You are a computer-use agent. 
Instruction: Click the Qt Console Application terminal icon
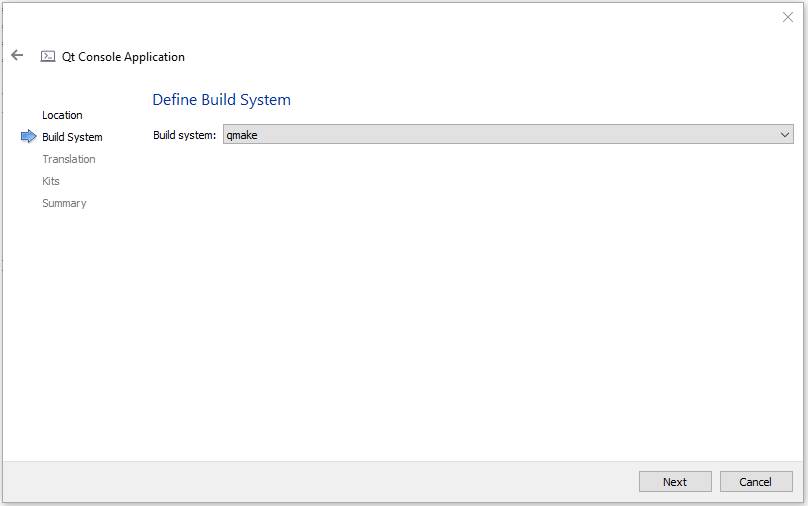(x=48, y=56)
